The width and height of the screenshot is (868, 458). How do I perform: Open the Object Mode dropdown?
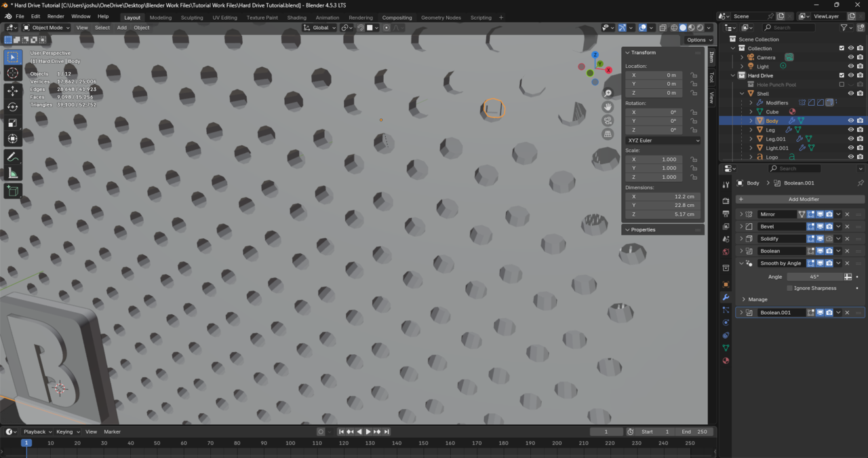click(47, 28)
